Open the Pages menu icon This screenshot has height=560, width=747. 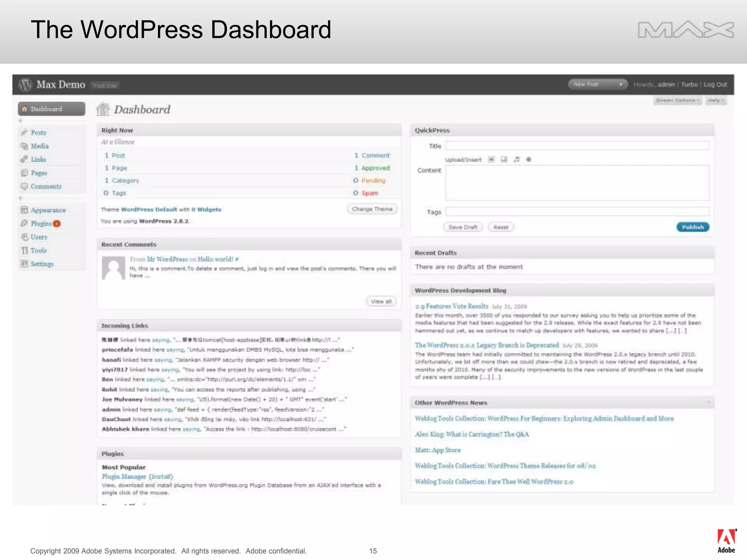click(24, 172)
